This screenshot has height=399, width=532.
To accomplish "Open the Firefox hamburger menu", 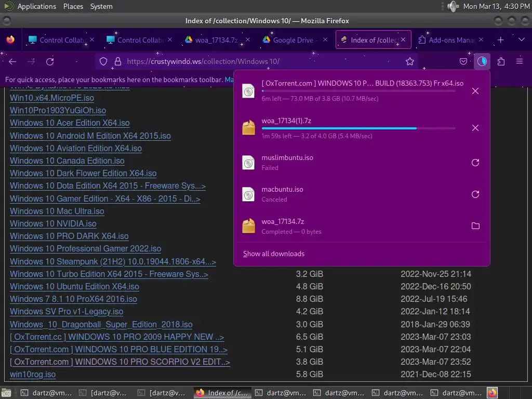I will 520,61.
